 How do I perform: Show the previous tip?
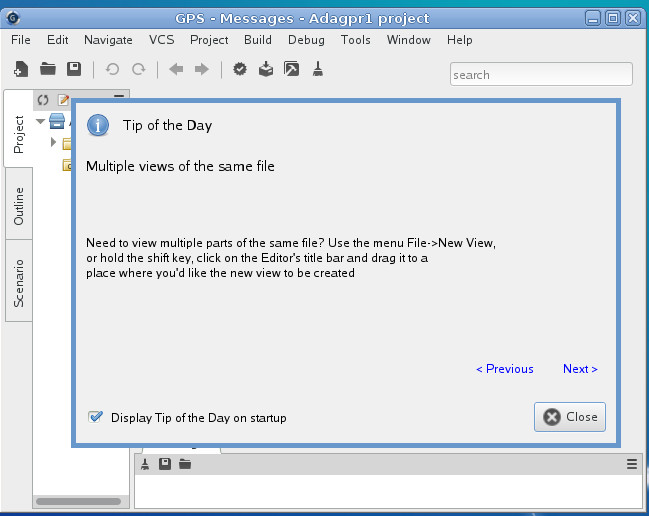pos(505,369)
